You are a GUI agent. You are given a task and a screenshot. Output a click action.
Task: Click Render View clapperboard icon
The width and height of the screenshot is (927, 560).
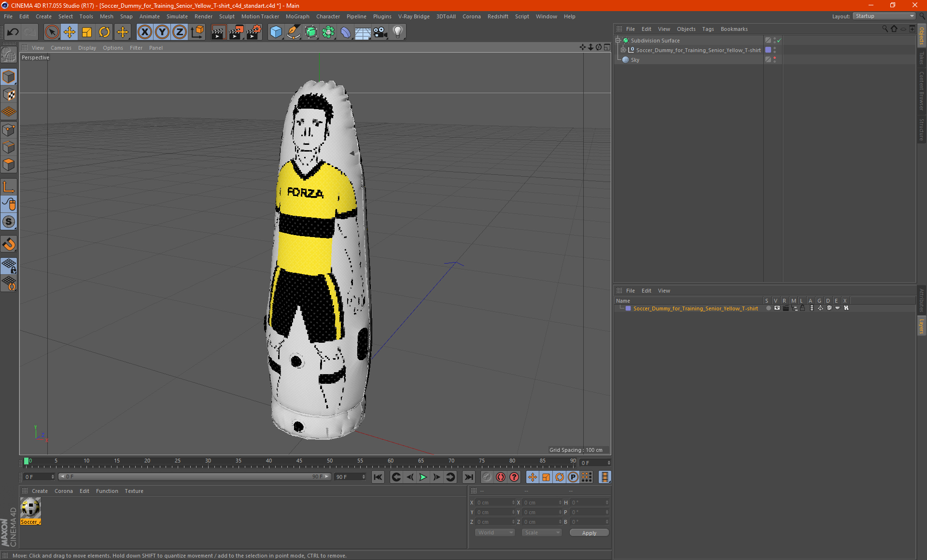point(218,32)
